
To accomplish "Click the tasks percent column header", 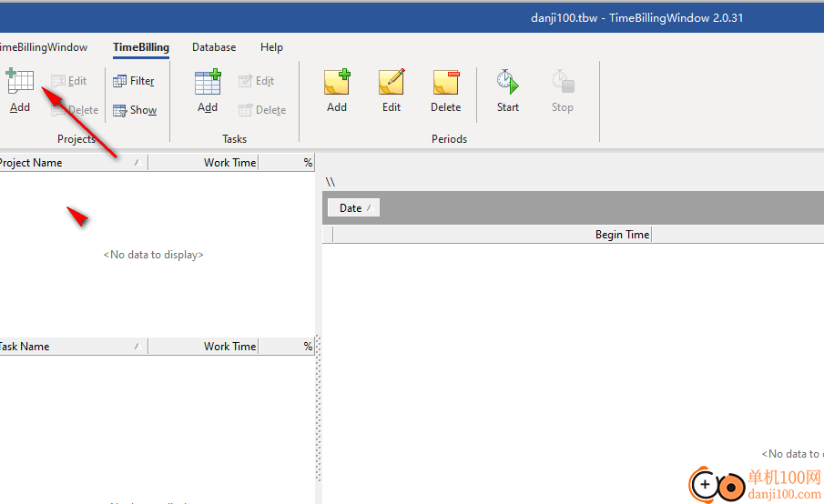I will [x=287, y=347].
